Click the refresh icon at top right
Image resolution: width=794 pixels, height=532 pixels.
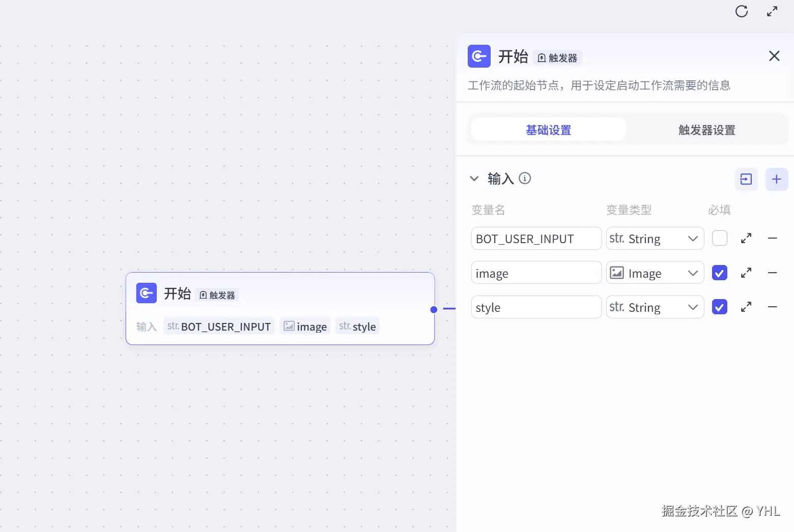tap(742, 11)
